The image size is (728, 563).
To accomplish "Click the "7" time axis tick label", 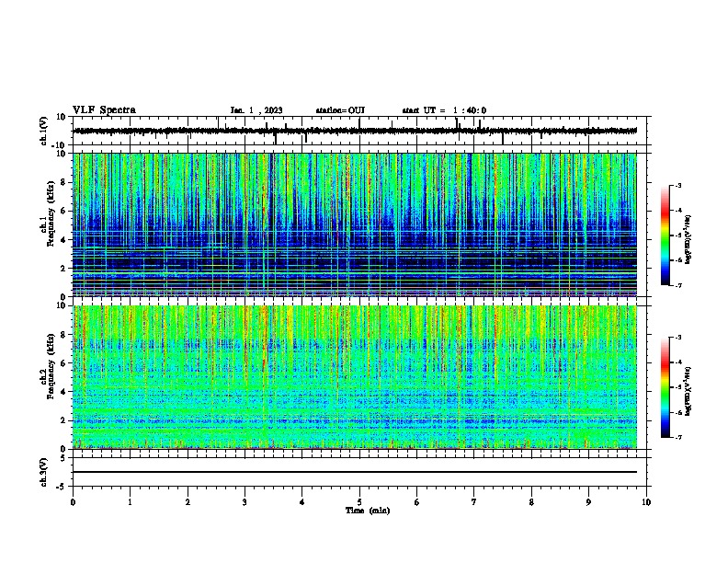I will pos(474,502).
